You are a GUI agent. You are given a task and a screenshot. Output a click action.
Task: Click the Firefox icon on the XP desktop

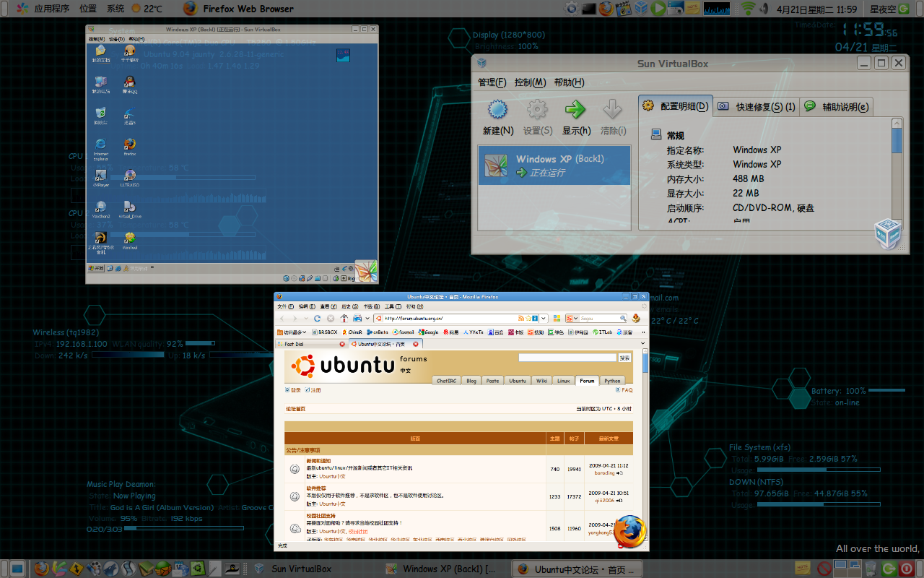point(129,145)
